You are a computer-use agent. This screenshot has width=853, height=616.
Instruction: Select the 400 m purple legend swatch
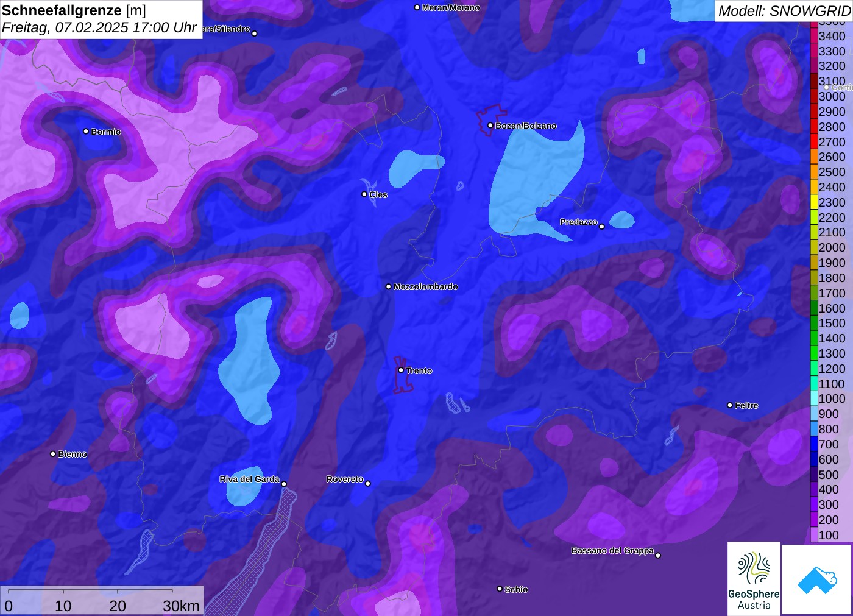pyautogui.click(x=814, y=489)
